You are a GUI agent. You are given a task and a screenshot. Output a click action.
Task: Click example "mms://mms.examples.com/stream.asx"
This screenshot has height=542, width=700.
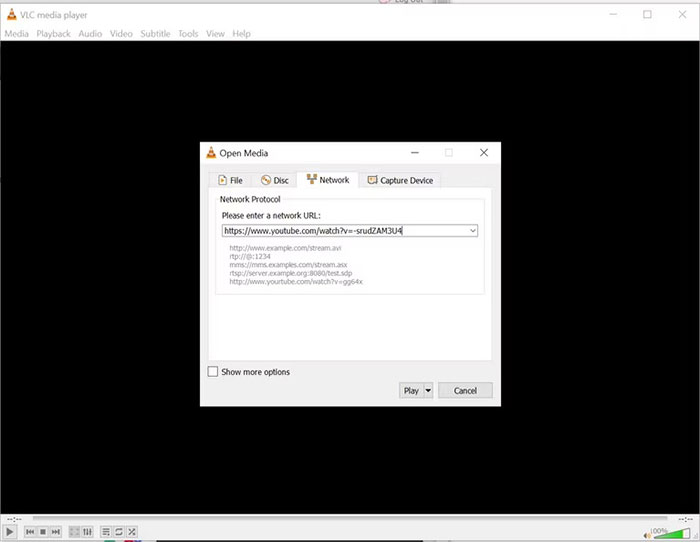(288, 265)
